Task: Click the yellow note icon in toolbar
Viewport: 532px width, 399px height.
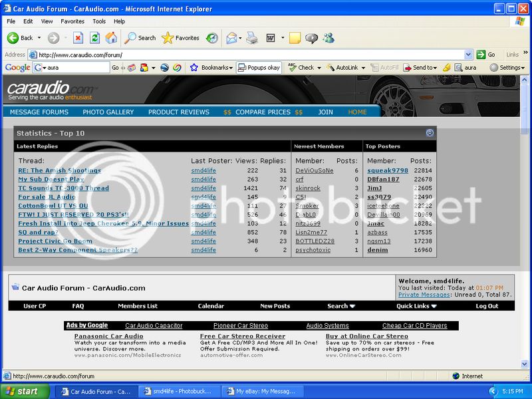Action: point(295,38)
